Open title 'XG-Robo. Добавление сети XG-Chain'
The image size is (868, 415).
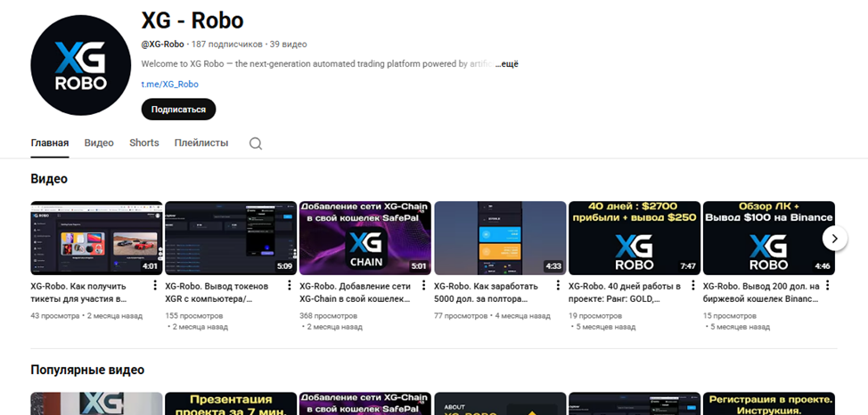pyautogui.click(x=355, y=293)
